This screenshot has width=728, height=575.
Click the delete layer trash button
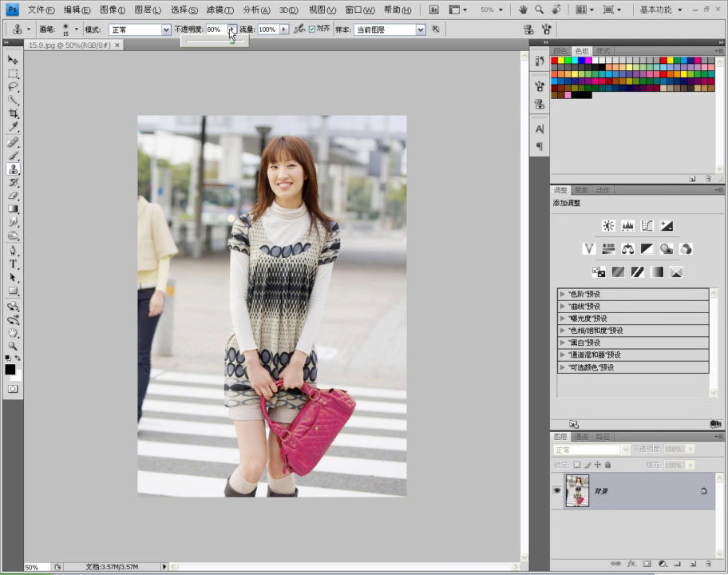(x=708, y=563)
